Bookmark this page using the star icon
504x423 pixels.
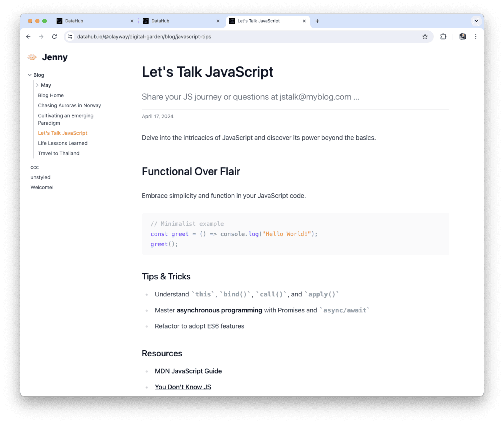[x=425, y=36]
